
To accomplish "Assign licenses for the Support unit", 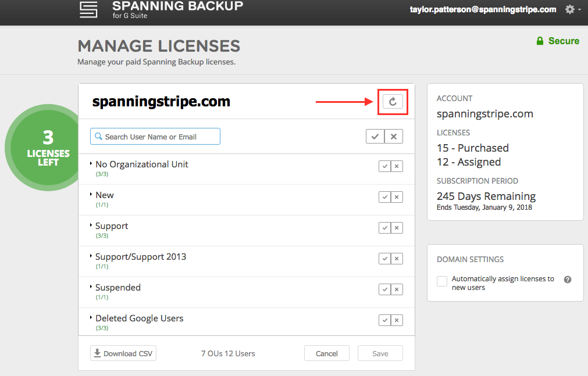I will point(385,228).
